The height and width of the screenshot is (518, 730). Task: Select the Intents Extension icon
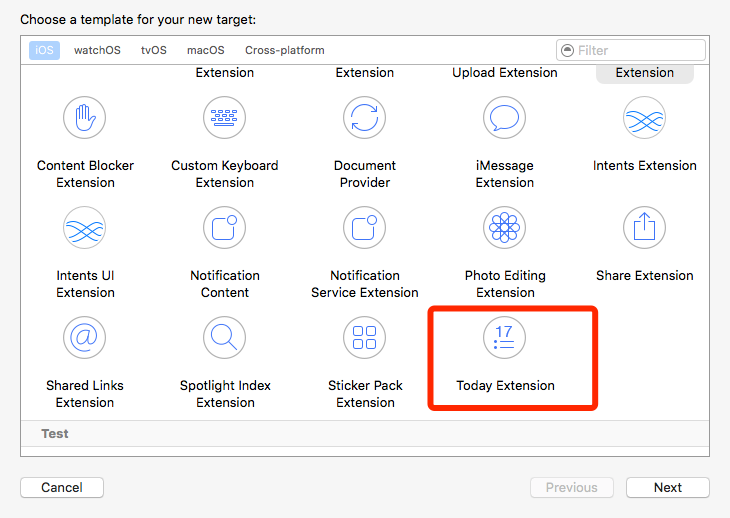(x=645, y=118)
